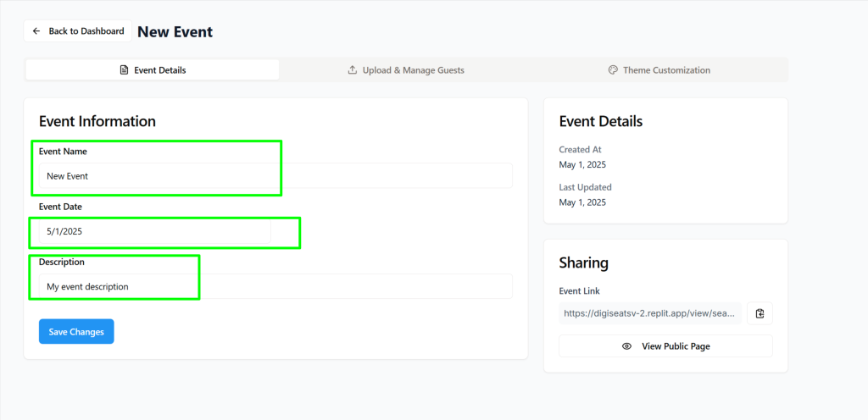Click into the Description text field
This screenshot has height=420, width=868.
(x=275, y=286)
